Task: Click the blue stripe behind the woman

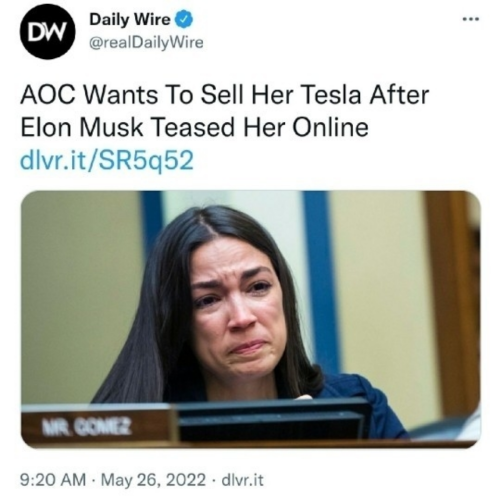Action: point(321,280)
